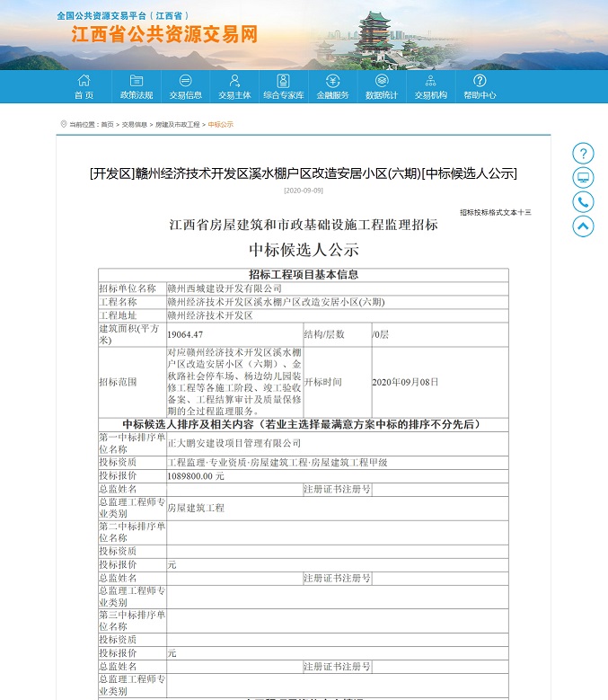Click the 金融服务 yen icon
The width and height of the screenshot is (608, 700).
[332, 80]
